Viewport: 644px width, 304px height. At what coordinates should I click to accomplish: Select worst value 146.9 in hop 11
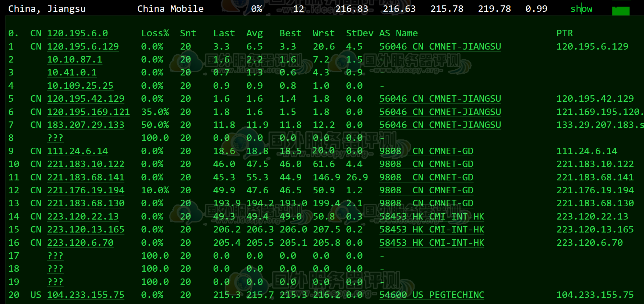pos(326,178)
